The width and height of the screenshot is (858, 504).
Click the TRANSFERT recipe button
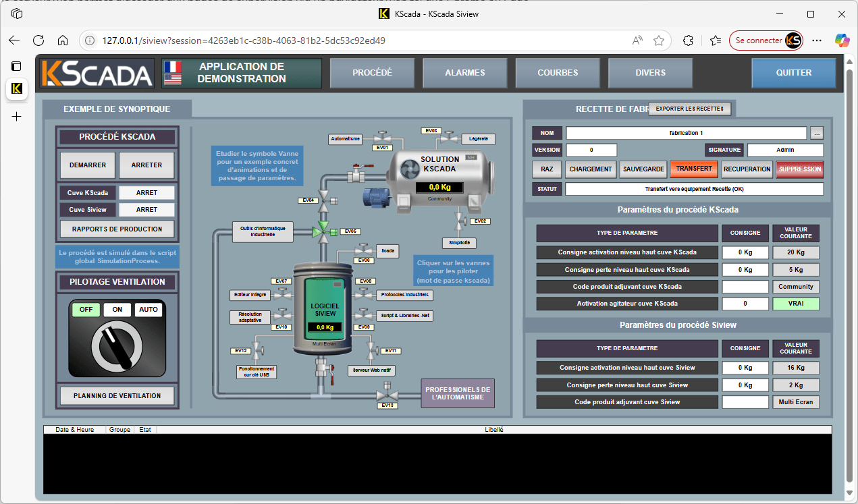693,169
